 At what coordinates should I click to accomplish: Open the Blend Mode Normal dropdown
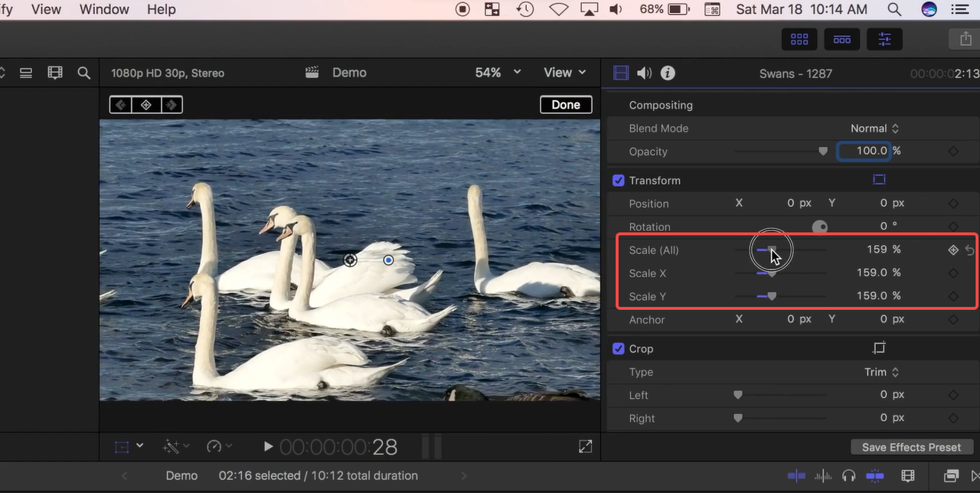click(x=874, y=129)
